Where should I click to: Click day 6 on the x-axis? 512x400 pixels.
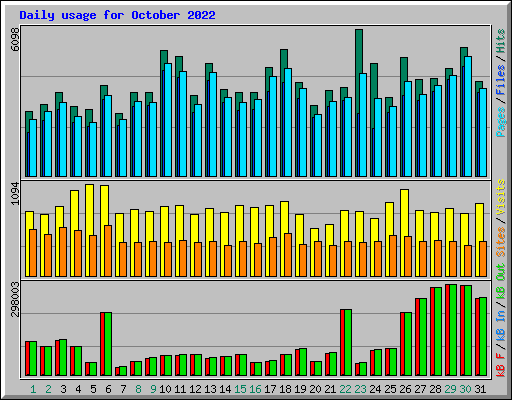[x=108, y=389]
